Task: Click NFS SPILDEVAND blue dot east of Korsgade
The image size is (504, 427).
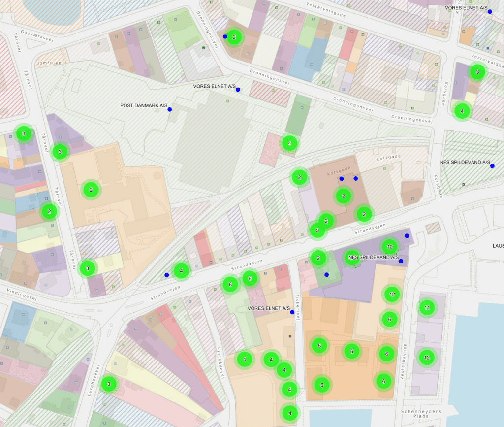Action: [492, 166]
